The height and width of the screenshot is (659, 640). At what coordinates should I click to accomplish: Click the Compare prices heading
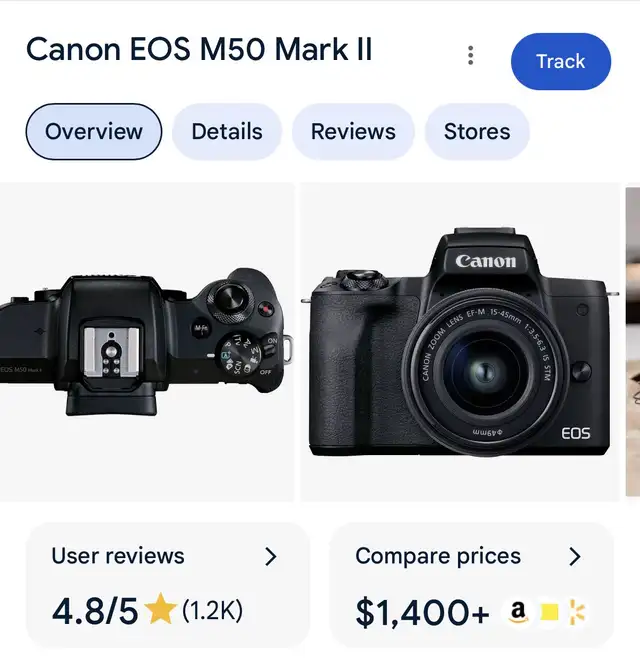coord(438,556)
